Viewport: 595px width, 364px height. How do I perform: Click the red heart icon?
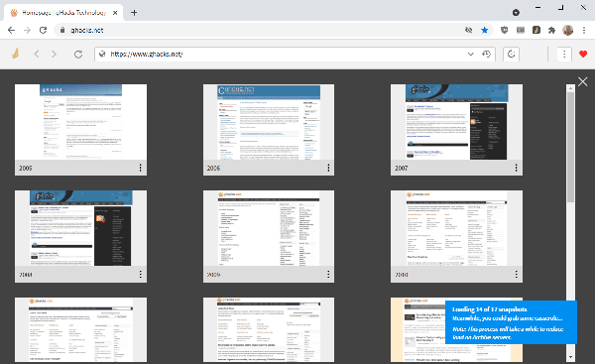point(583,54)
